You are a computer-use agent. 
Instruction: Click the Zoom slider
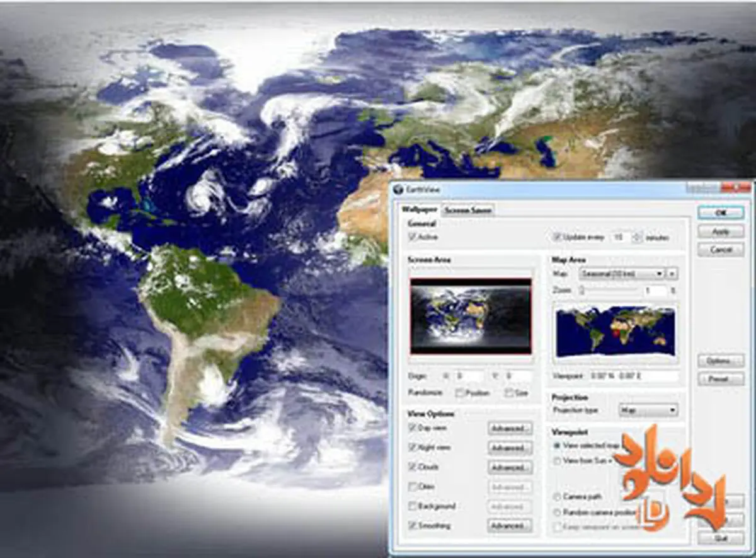[609, 291]
